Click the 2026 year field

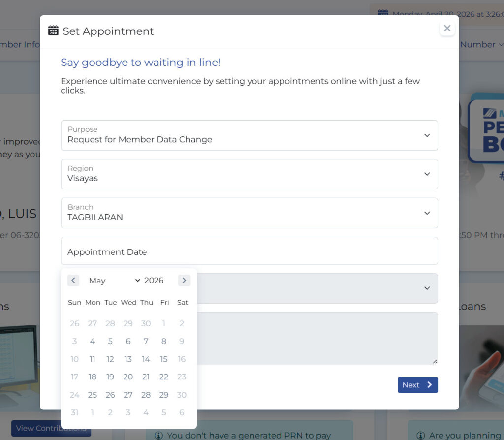(x=154, y=280)
